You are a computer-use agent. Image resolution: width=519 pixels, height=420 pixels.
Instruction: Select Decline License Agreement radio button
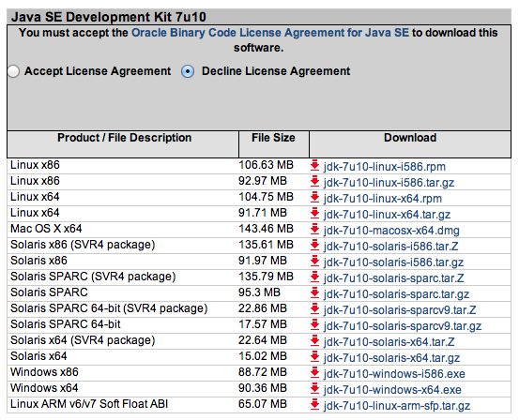point(188,71)
